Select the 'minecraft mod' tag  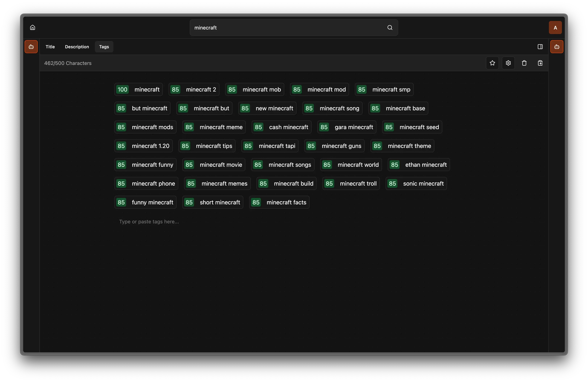pyautogui.click(x=319, y=89)
